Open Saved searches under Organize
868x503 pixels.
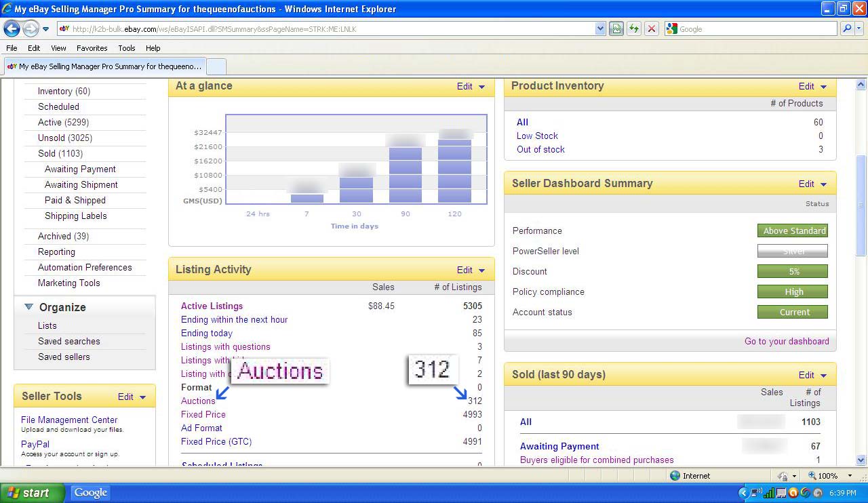68,341
